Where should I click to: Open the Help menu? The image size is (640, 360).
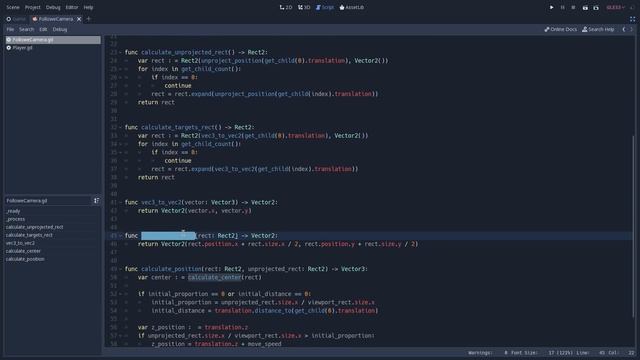click(88, 7)
